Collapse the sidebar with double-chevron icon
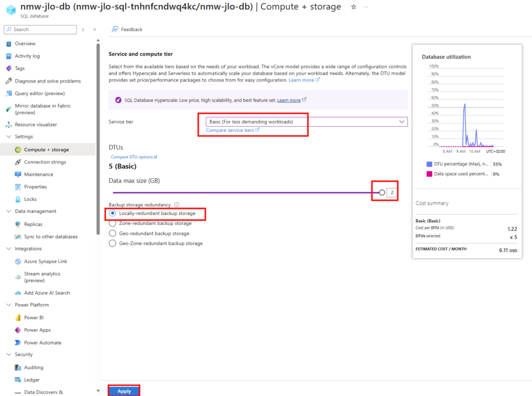 pyautogui.click(x=95, y=30)
